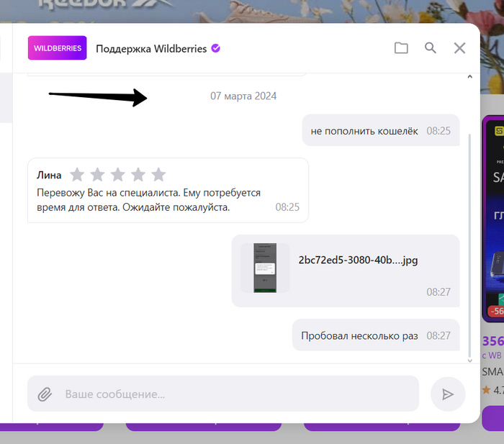Click the Wildberries logo badge

pyautogui.click(x=57, y=48)
